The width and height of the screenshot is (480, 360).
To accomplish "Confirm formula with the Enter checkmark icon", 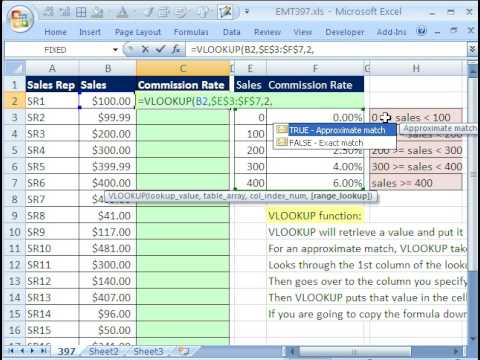I will (160, 50).
